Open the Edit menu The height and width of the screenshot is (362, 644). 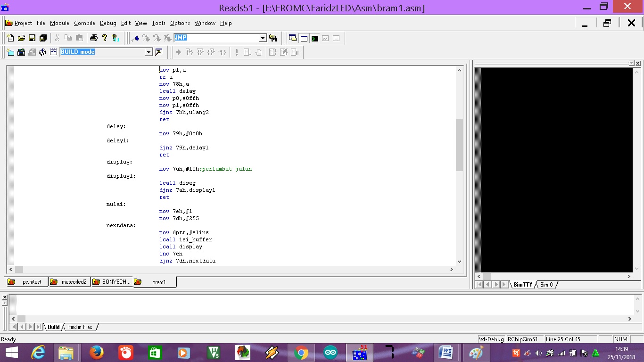(x=126, y=23)
